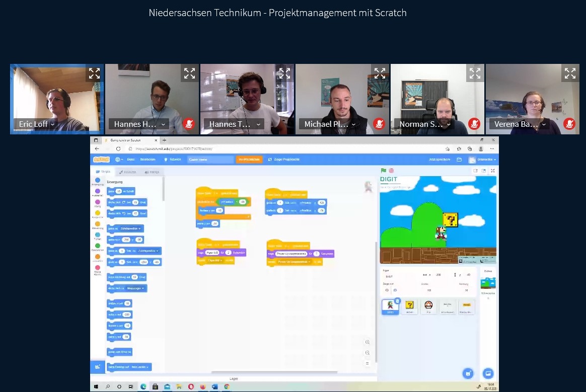Expand Verena Ba... video tile to fullscreen
The image size is (586, 392).
click(x=570, y=73)
